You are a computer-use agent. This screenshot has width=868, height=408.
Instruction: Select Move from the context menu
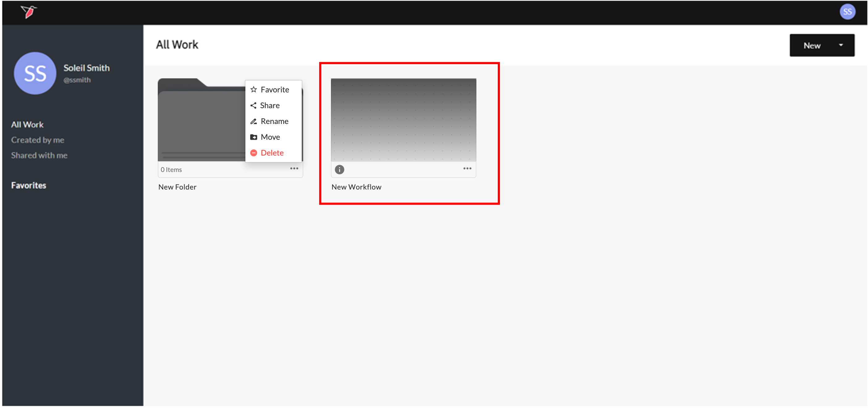(x=270, y=137)
